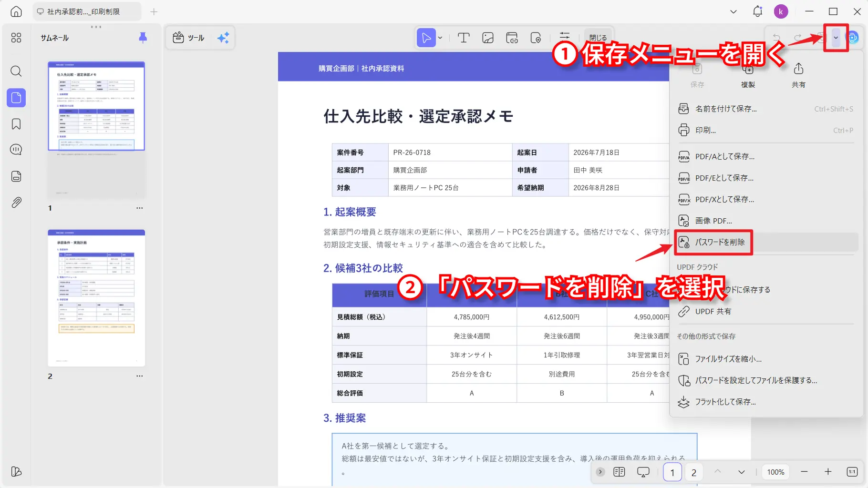The width and height of the screenshot is (868, 488).
Task: Choose 画像 PDF... option
Action: [x=765, y=221]
